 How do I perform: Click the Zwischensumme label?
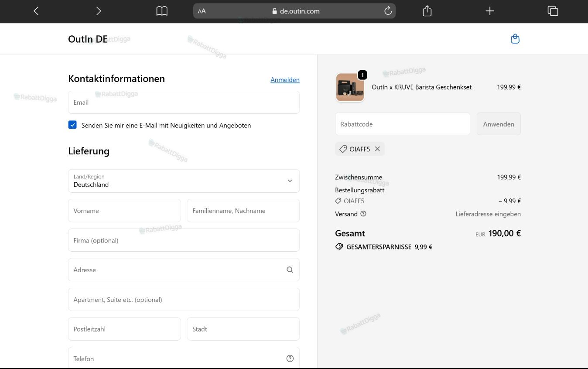point(359,177)
